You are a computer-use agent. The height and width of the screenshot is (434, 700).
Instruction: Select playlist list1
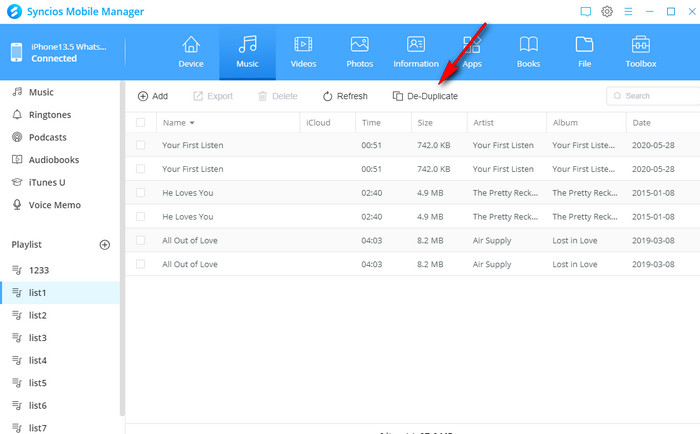60,292
